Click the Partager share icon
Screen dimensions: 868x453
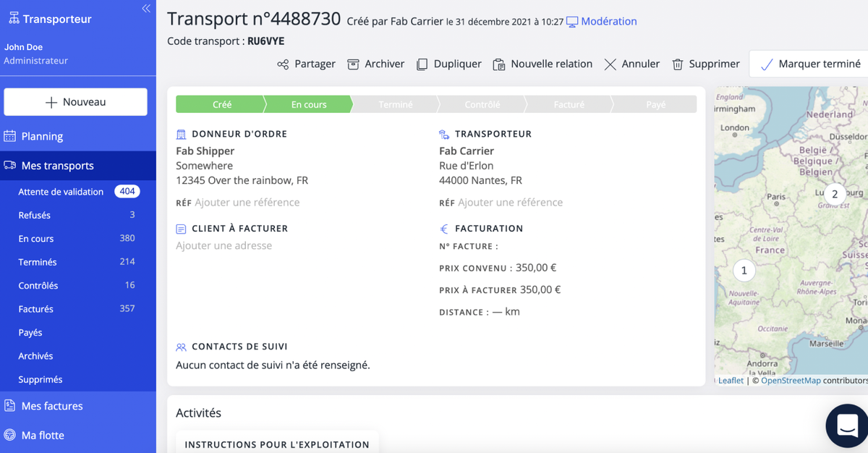[x=283, y=64]
